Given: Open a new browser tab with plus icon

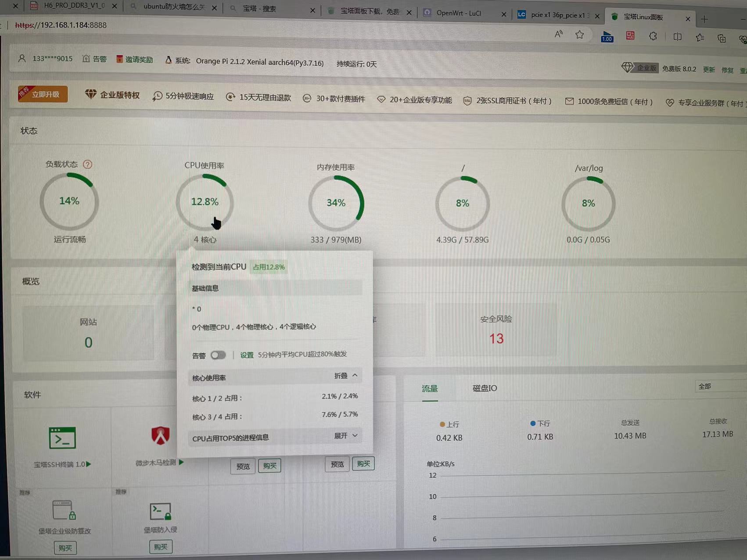Looking at the screenshot, I should [704, 19].
